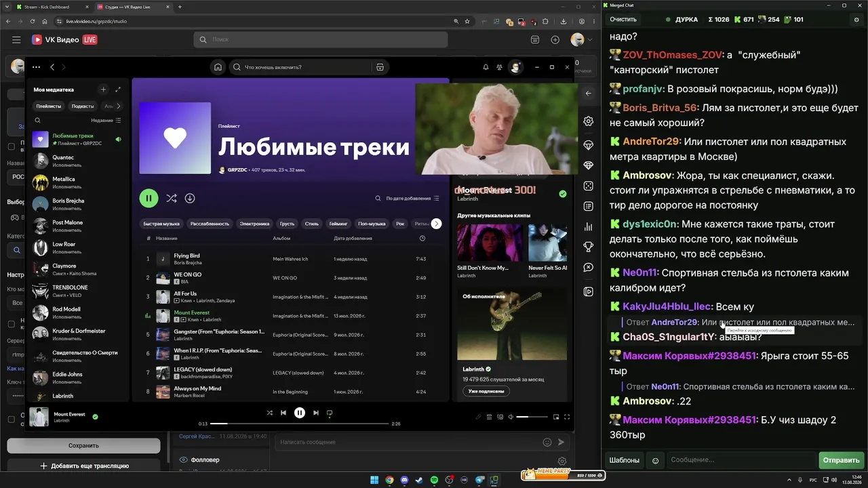This screenshot has width=868, height=488.
Task: Select the 'Гейминг' filter chip
Action: coord(338,224)
